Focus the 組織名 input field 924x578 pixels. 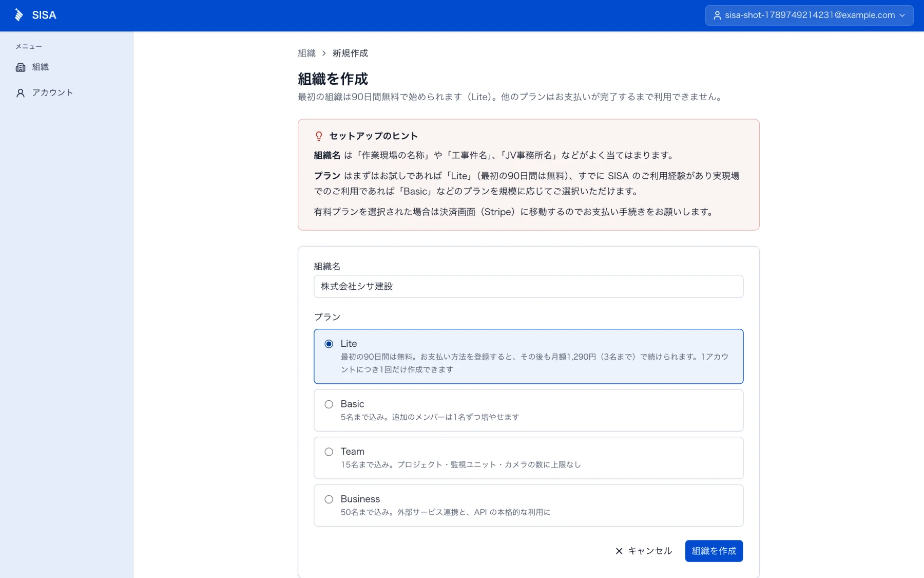tap(529, 287)
